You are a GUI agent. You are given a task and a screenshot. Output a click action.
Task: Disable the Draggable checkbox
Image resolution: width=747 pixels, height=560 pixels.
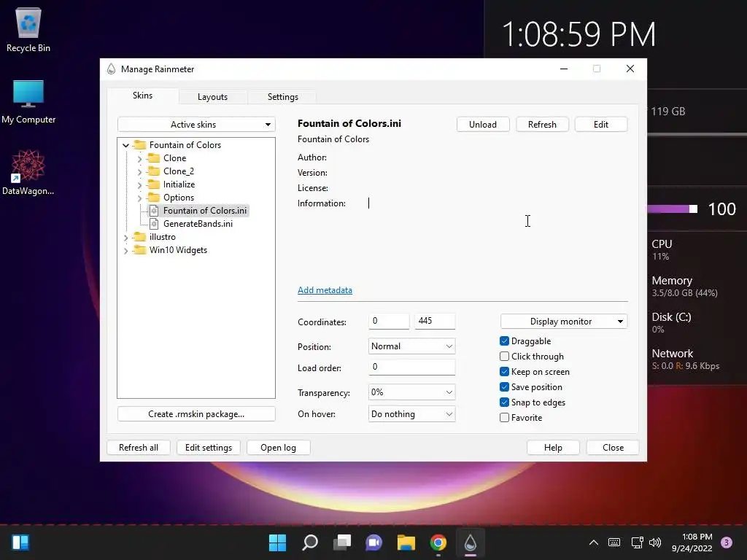[504, 341]
